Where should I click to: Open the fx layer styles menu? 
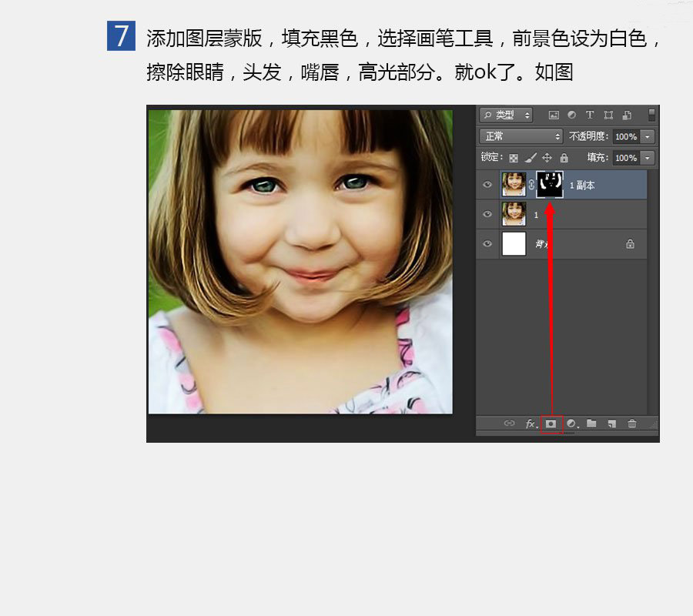pyautogui.click(x=531, y=423)
